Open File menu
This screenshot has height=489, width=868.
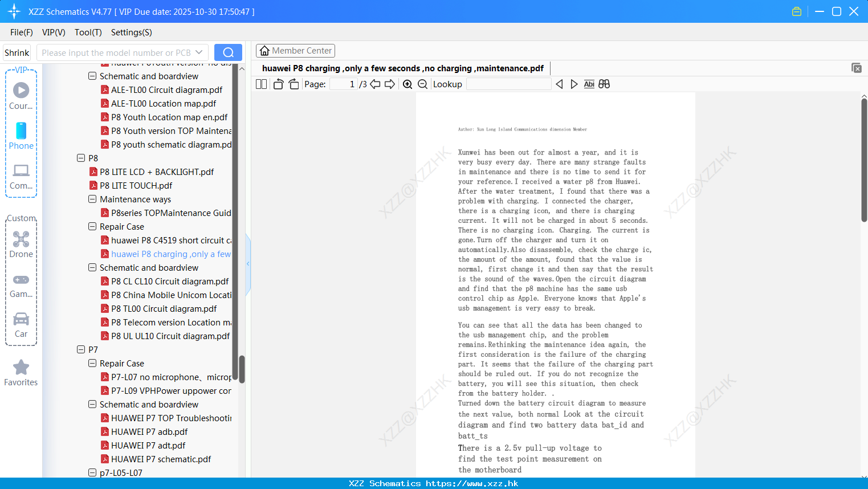point(22,32)
